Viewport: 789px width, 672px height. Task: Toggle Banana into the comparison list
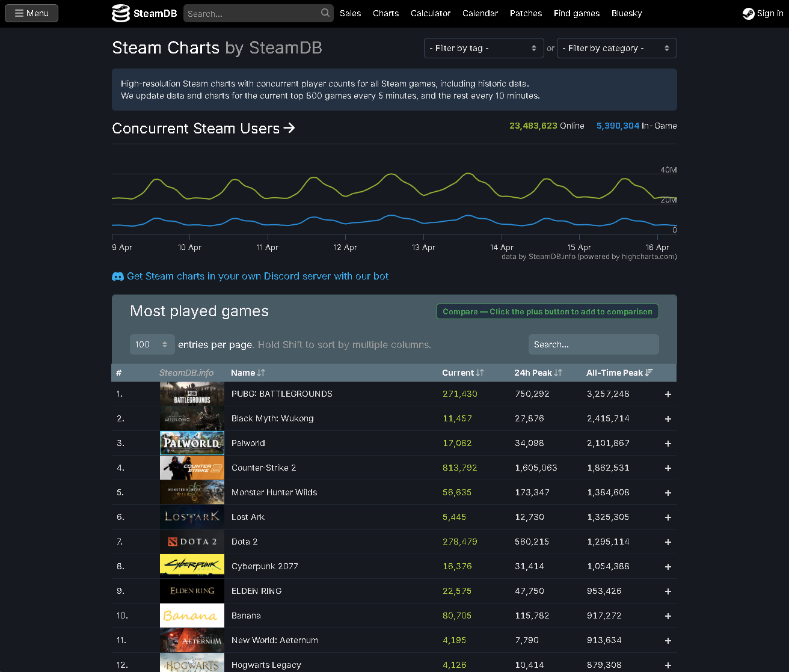668,615
